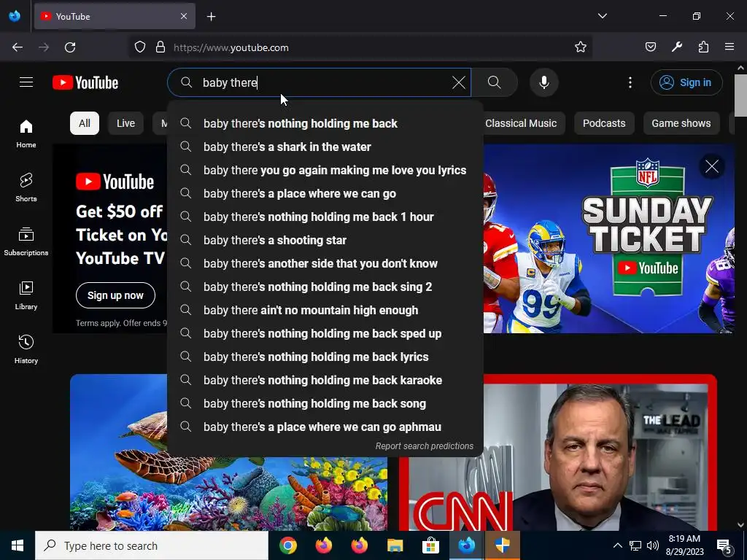Screen dimensions: 747x560
Task: Click Sign up now button
Action: pos(115,295)
